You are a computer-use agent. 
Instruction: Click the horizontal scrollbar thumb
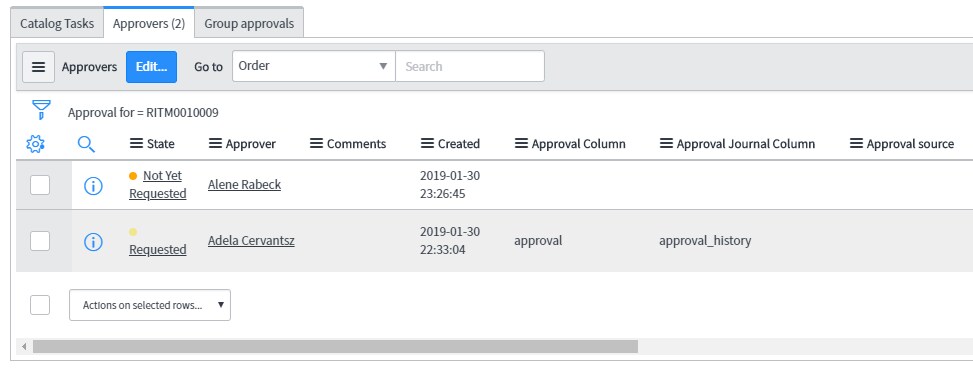pos(335,346)
